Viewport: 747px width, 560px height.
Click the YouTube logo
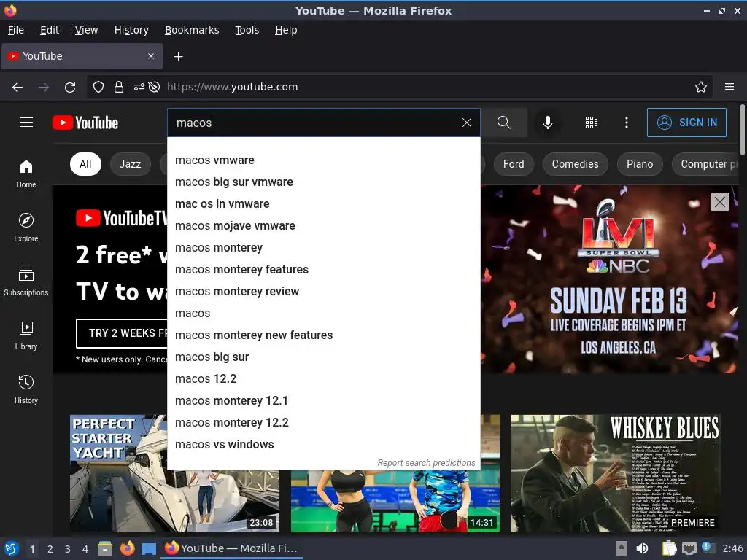pos(85,122)
